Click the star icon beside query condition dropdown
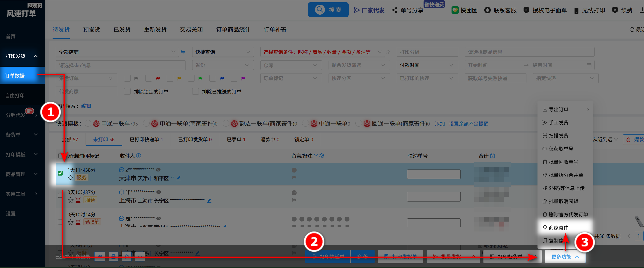The height and width of the screenshot is (268, 644). (x=387, y=52)
